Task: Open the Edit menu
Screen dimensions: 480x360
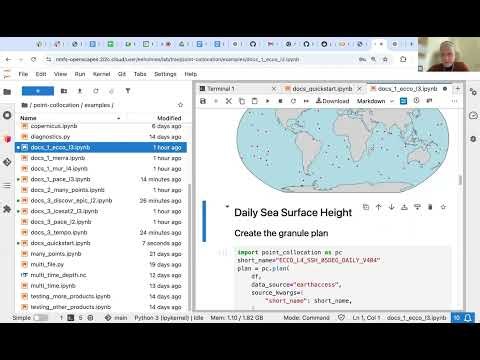Action: tap(41, 74)
